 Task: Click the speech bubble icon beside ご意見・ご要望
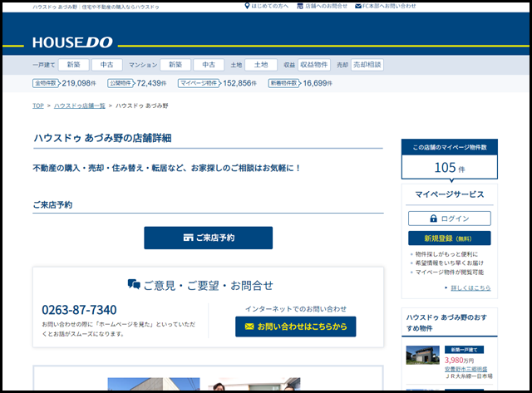click(134, 284)
